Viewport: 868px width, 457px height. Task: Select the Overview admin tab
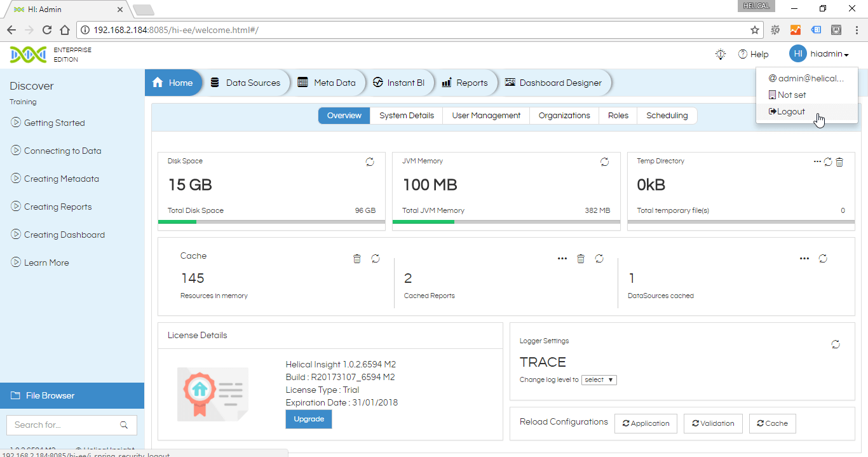pos(344,116)
